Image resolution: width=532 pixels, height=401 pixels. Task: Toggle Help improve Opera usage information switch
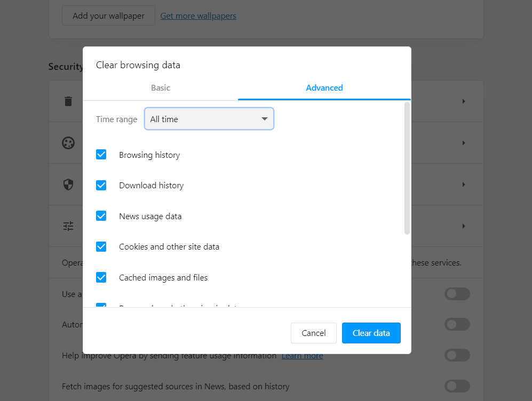457,355
